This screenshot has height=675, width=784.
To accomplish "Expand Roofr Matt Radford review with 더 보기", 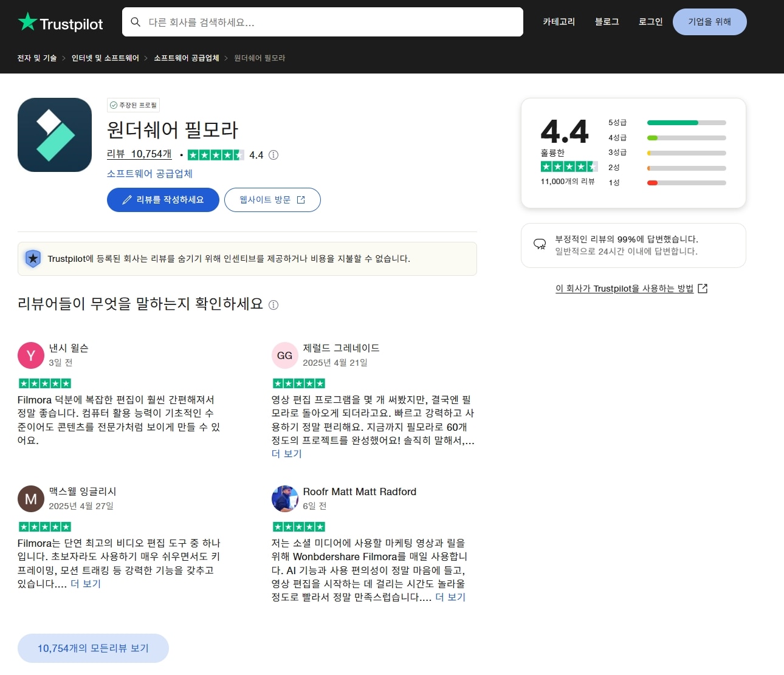I will pos(450,597).
